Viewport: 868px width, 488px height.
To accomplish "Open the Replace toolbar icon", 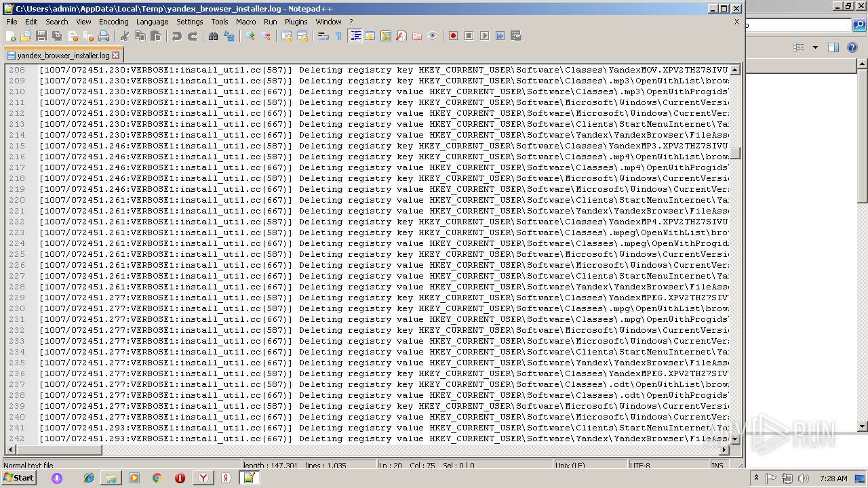I will tap(229, 36).
